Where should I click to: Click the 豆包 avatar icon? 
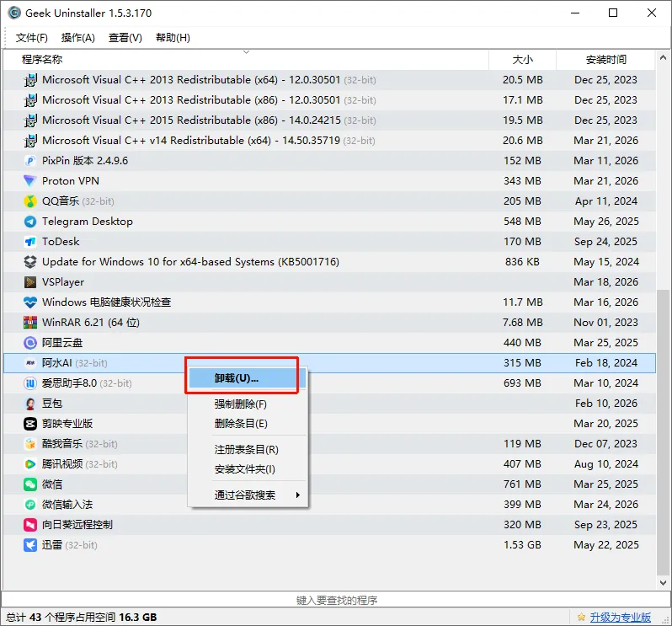pos(30,404)
